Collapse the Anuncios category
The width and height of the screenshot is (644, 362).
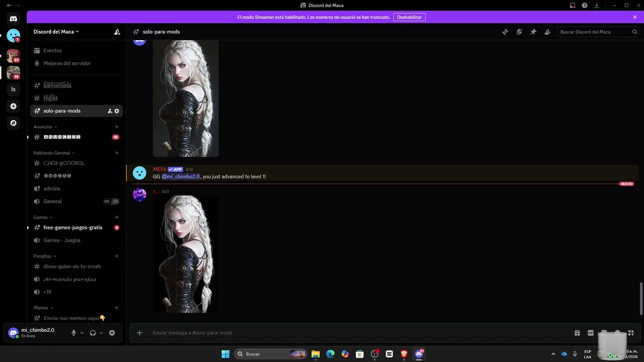point(45,127)
